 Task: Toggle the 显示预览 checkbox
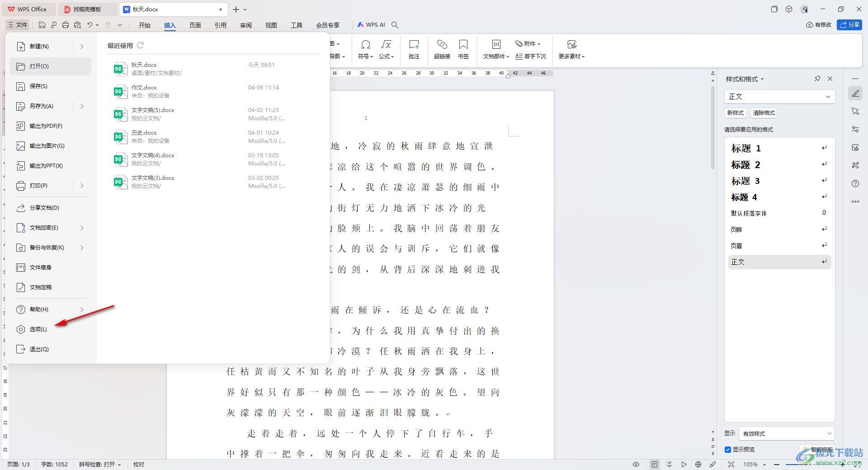click(x=728, y=449)
